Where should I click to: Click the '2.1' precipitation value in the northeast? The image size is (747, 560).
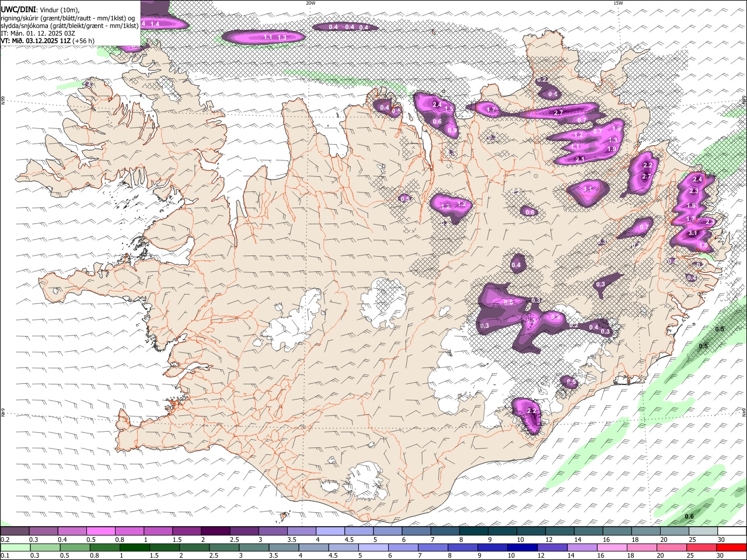tap(580, 159)
